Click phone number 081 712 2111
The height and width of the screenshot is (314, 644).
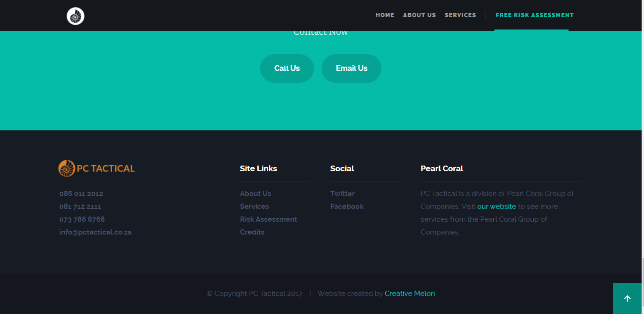[x=80, y=206]
